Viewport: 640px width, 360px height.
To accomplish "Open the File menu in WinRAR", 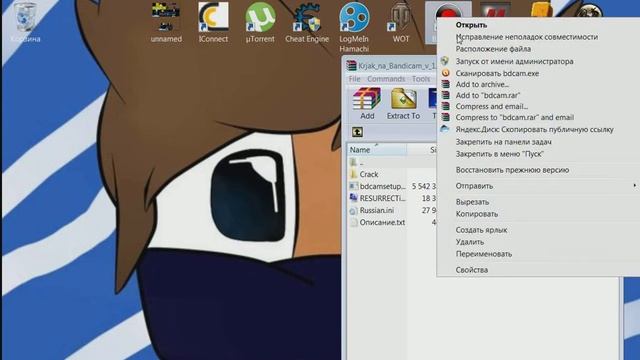I will (x=354, y=79).
